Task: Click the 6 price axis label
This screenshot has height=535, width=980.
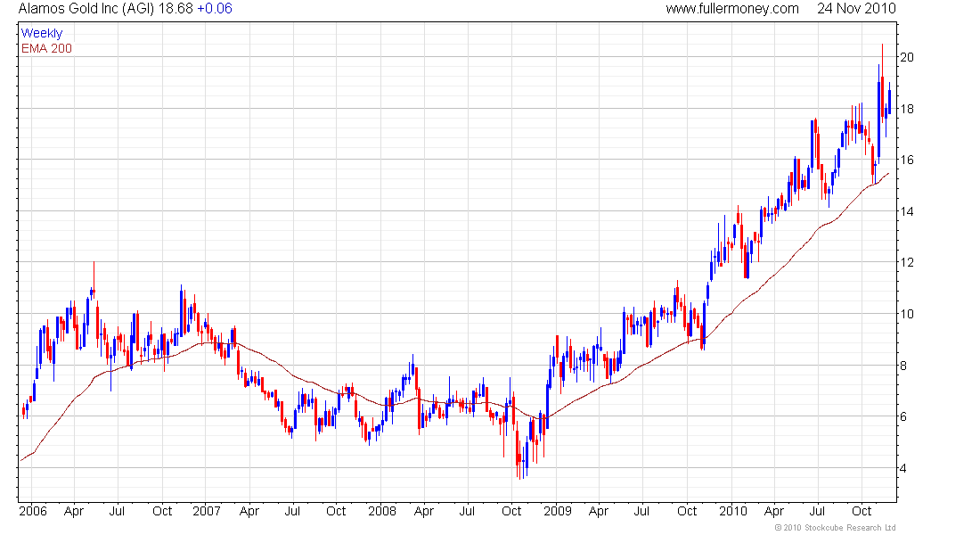Action: pos(903,416)
